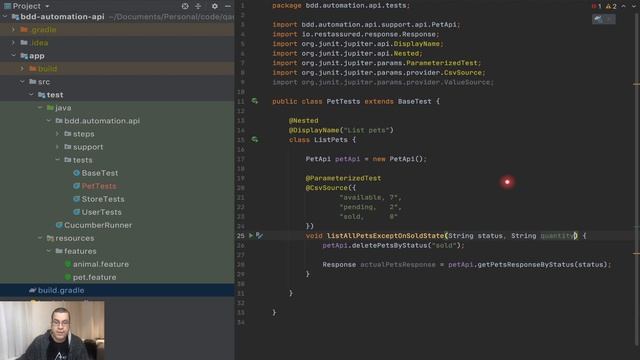Collapse the src folder
Screen dimensions: 640x360
[x=22, y=82]
